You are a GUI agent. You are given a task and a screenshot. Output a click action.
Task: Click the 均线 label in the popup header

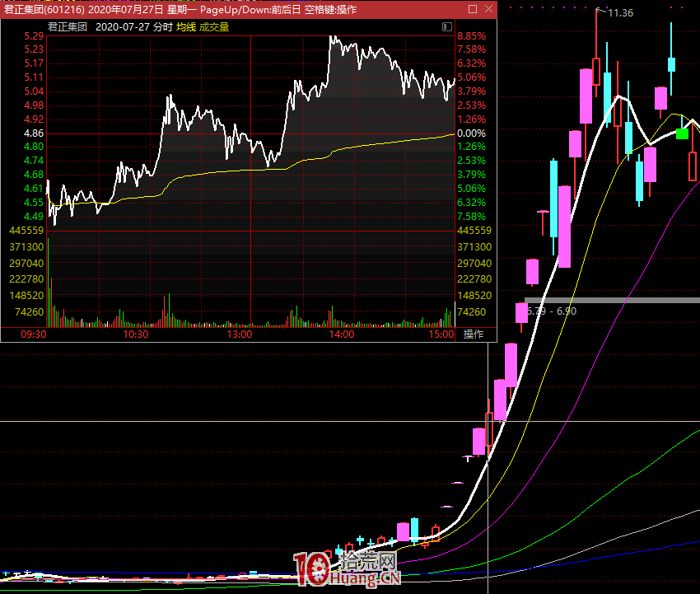[186, 27]
